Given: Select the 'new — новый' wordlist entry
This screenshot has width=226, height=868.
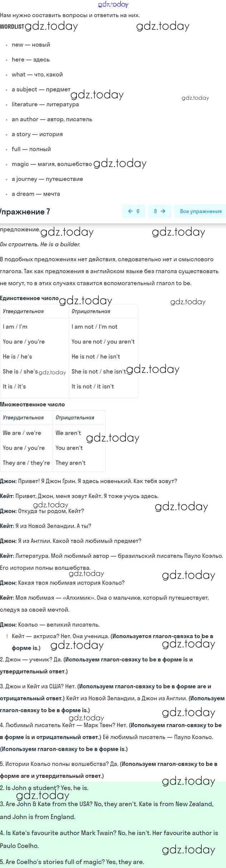Looking at the screenshot, I should click(x=31, y=45).
